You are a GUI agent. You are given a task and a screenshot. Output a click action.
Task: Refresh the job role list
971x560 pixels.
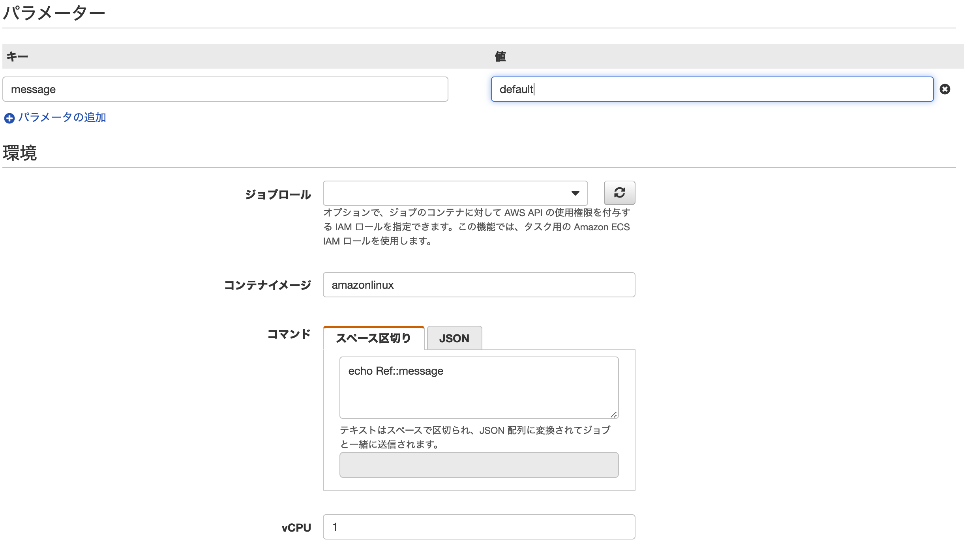619,193
